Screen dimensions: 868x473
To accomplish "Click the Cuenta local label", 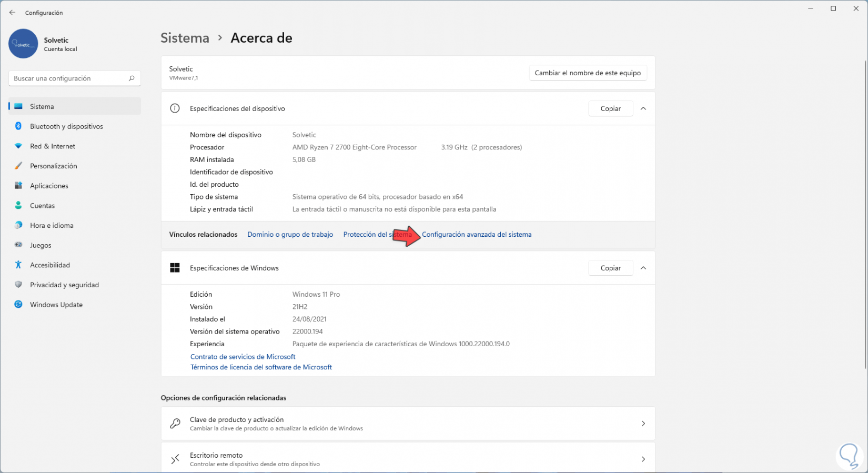I will point(60,49).
